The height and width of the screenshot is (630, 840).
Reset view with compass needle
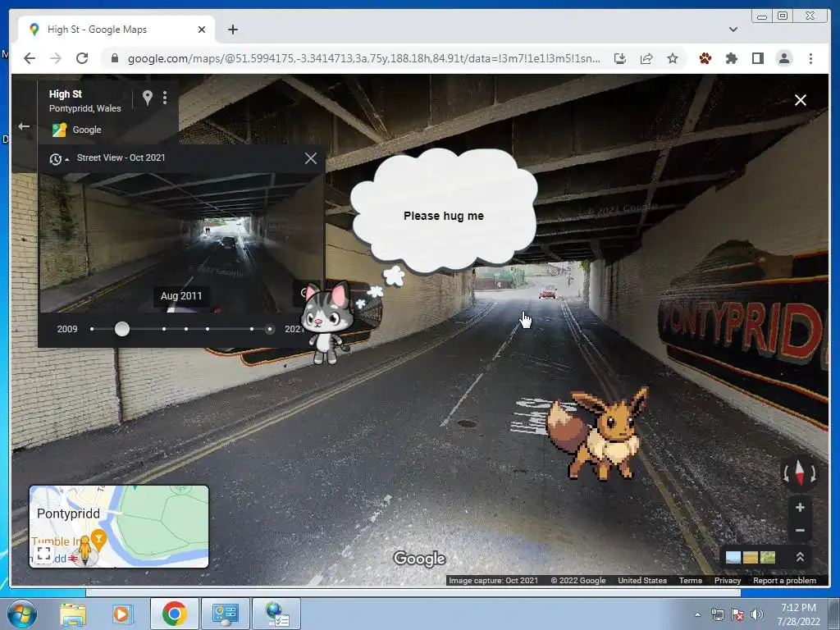click(x=800, y=472)
